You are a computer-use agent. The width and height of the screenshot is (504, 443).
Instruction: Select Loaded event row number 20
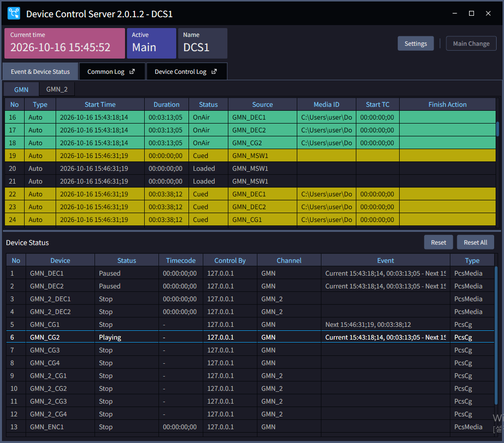(x=250, y=168)
